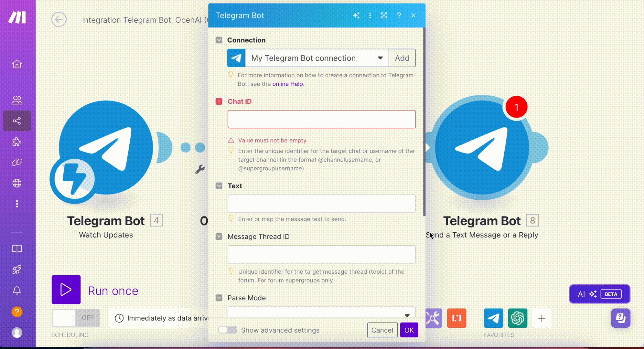Open help via the question mark icon in dialog header

click(x=399, y=16)
